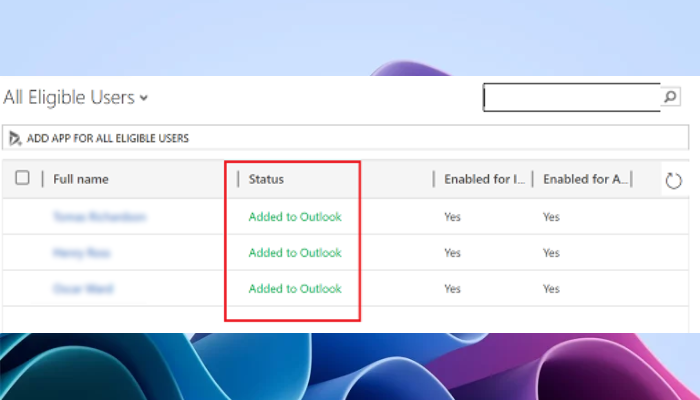The height and width of the screenshot is (400, 700).
Task: Open the first blurred user name link
Action: coord(100,217)
